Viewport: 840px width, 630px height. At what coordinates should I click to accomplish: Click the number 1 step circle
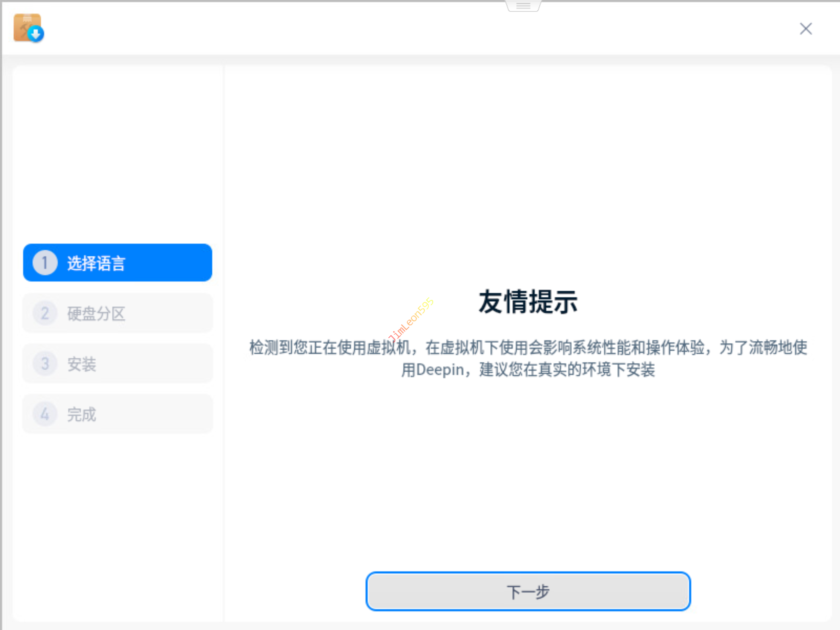click(45, 263)
